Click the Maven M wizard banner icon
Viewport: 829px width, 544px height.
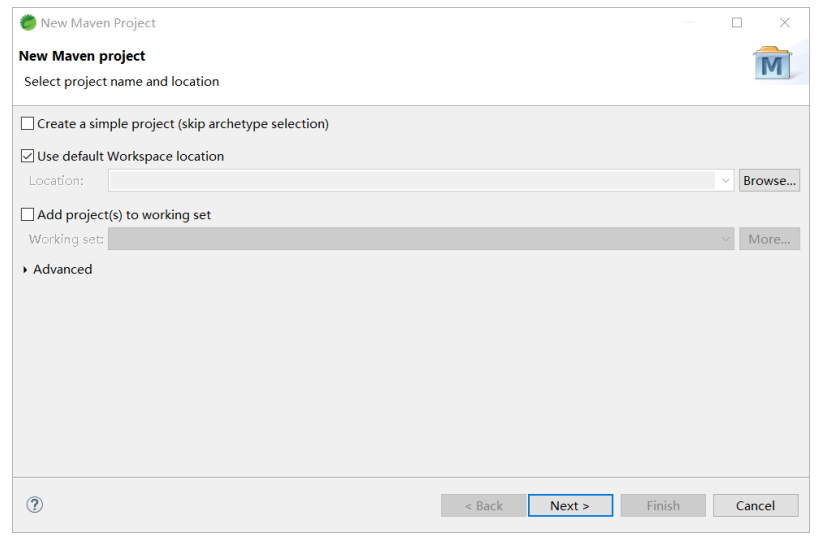click(x=772, y=65)
